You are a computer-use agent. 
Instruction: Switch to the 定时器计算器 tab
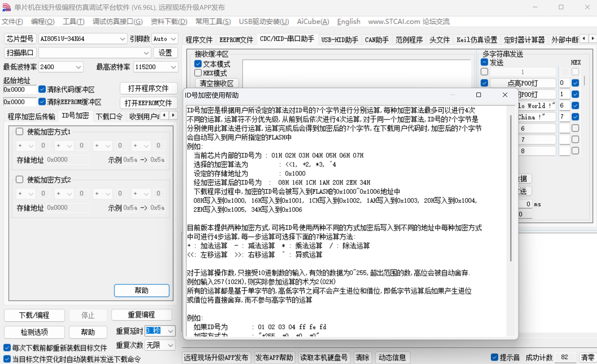click(524, 40)
